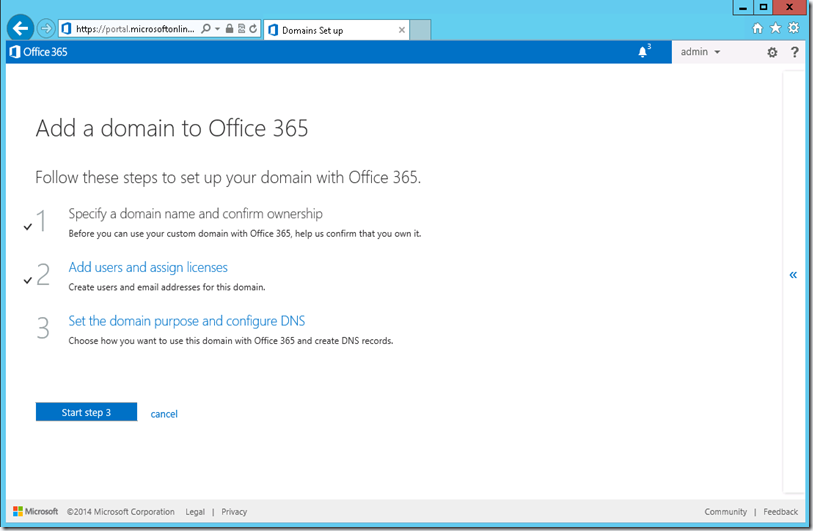This screenshot has height=531, width=813.
Task: Open help question mark icon
Action: (x=794, y=52)
